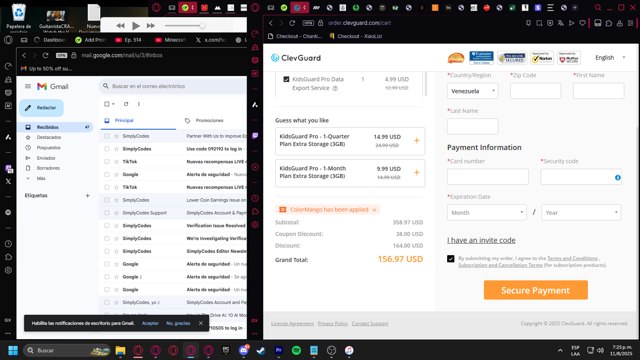Open Spotify from the taskbar
Image resolution: width=640 pixels, height=360 pixels.
click(296, 350)
